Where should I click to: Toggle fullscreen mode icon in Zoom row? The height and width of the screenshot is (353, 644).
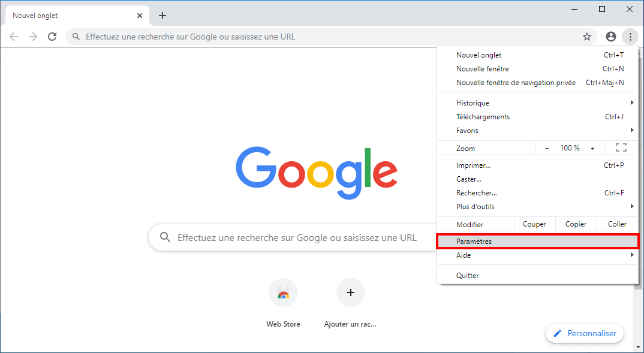coord(621,148)
